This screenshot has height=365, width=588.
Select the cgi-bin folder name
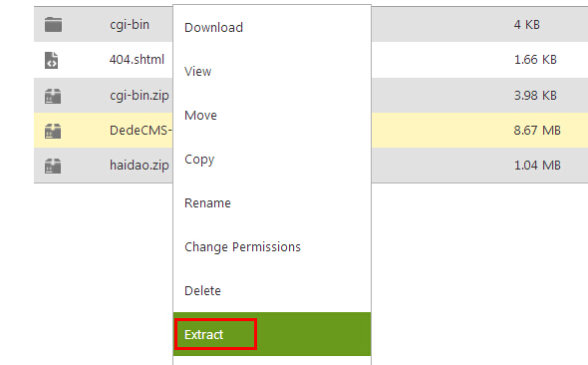[x=130, y=25]
